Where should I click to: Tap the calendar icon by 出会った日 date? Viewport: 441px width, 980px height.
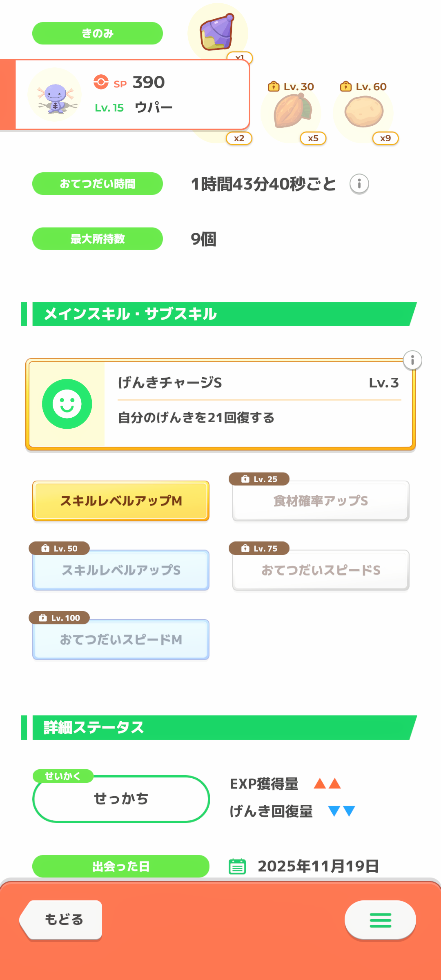pyautogui.click(x=237, y=866)
